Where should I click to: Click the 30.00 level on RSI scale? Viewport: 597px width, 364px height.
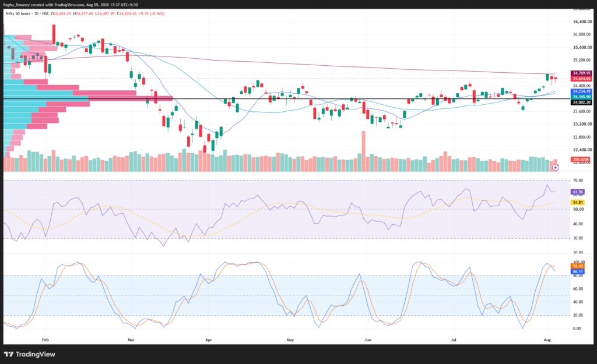[578, 238]
